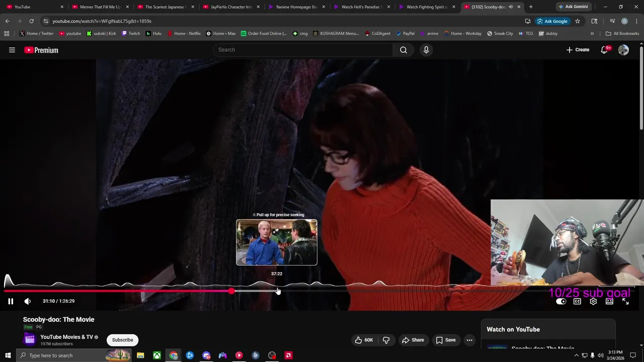Open media controls icon in toolbar

(612, 21)
